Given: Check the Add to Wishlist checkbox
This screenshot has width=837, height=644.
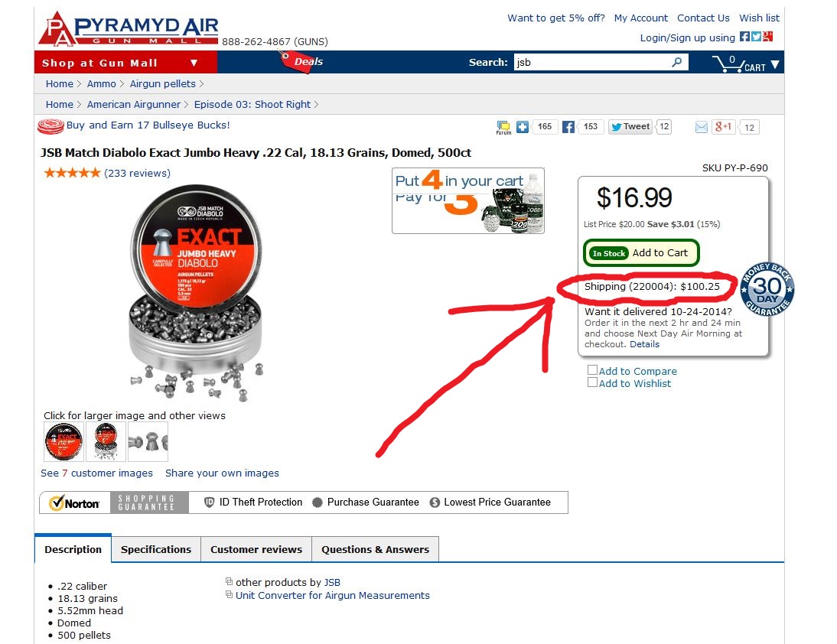Looking at the screenshot, I should 592,382.
